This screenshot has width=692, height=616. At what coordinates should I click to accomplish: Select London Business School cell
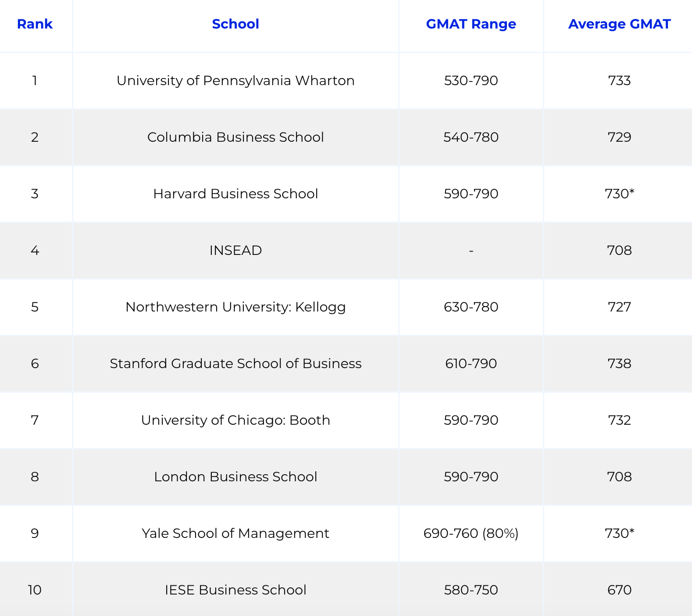click(235, 476)
